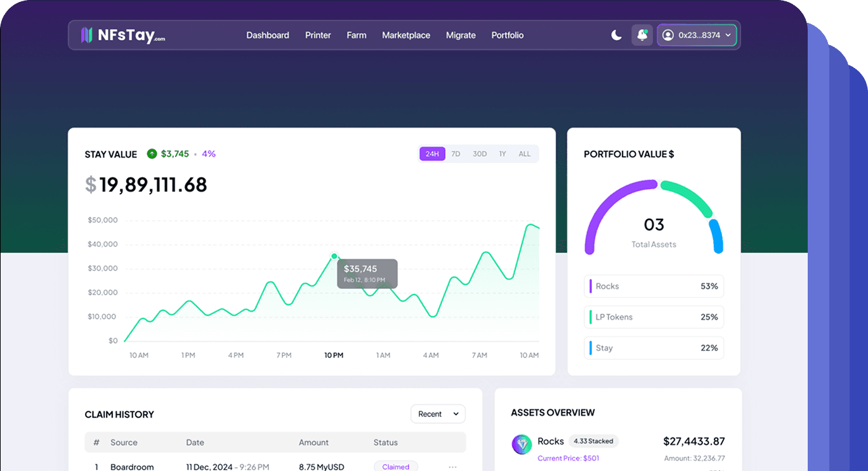
Task: Click the NFsTay logo icon
Action: (x=87, y=36)
